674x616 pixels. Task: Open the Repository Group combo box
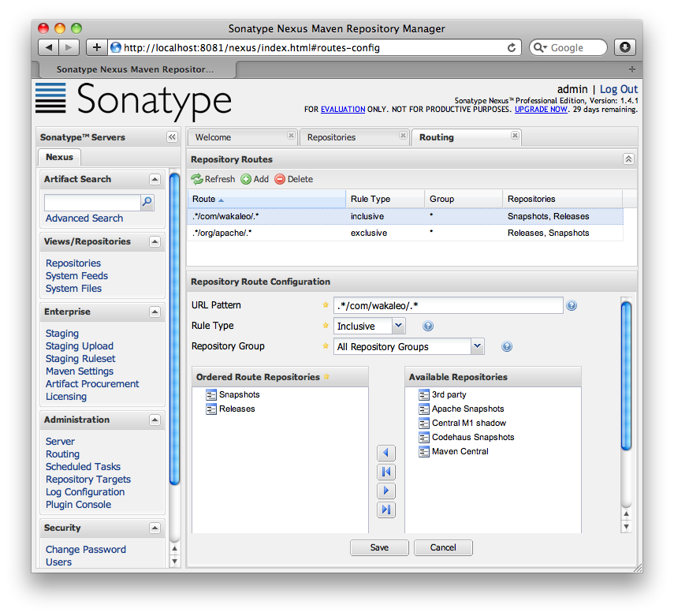pos(477,346)
